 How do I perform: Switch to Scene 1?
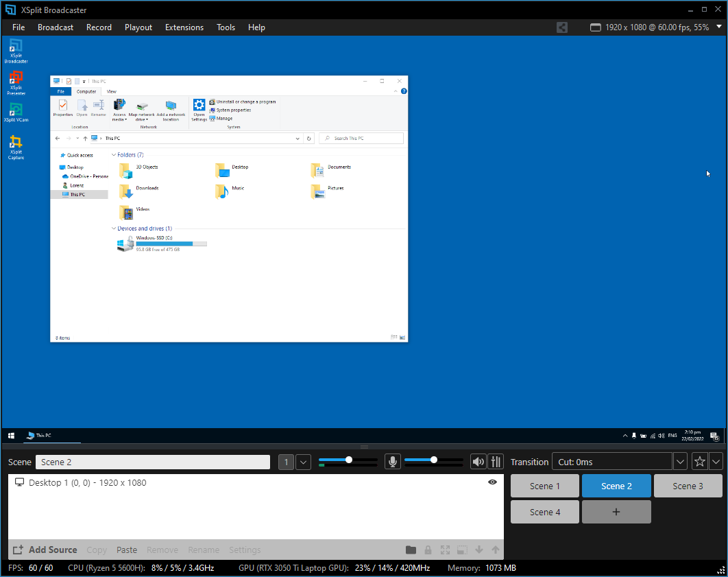(x=544, y=486)
